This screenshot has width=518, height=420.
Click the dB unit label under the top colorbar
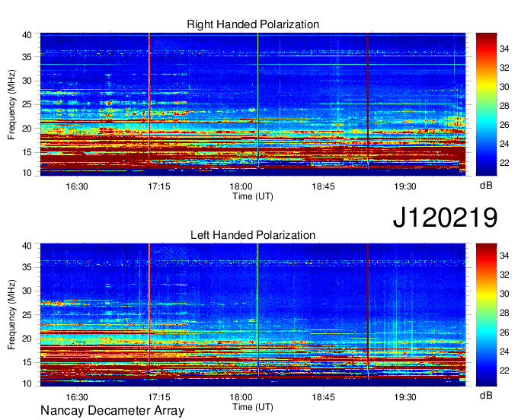(x=486, y=186)
